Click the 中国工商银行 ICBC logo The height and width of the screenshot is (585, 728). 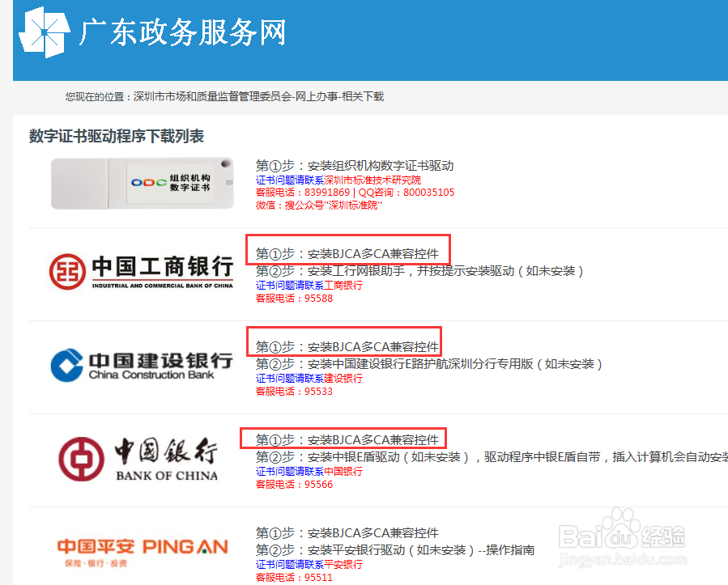coord(141,271)
